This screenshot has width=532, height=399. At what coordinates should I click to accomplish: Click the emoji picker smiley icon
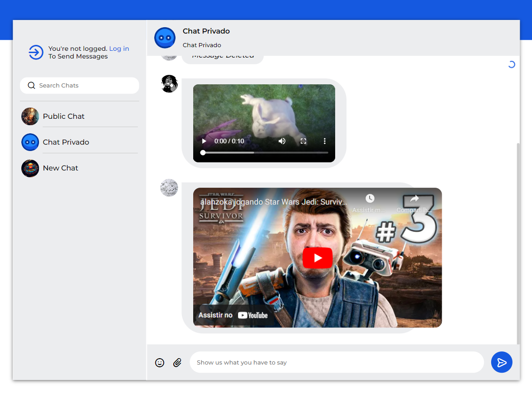point(160,363)
